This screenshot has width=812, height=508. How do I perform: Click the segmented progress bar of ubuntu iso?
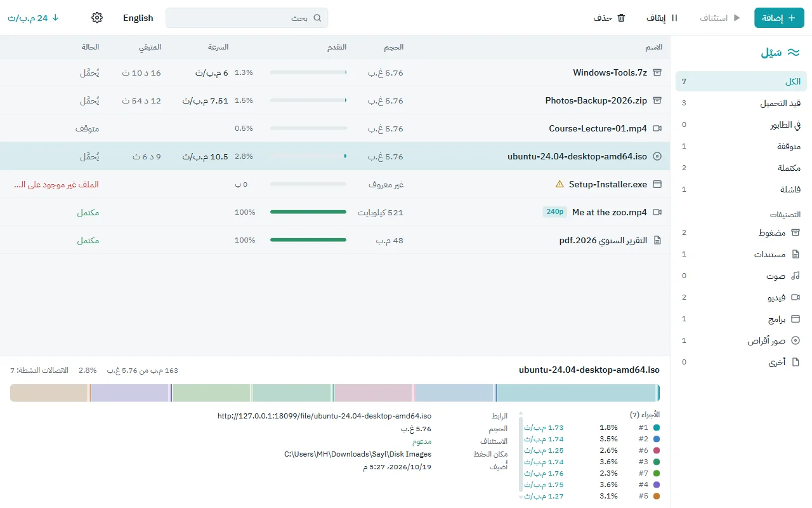point(335,392)
